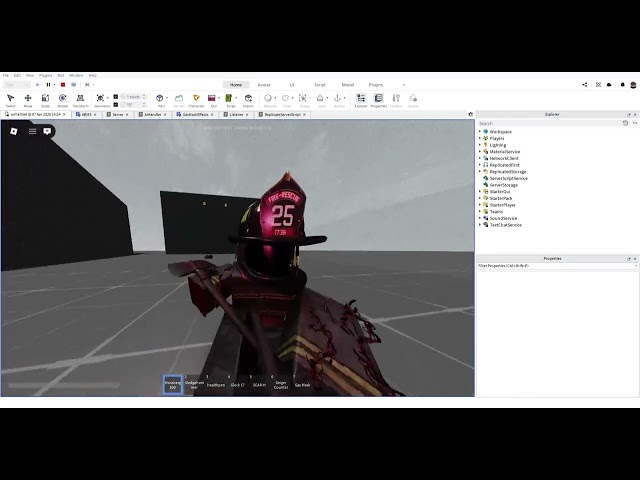
Task: Open the Plugins menu in menu bar
Action: [45, 75]
